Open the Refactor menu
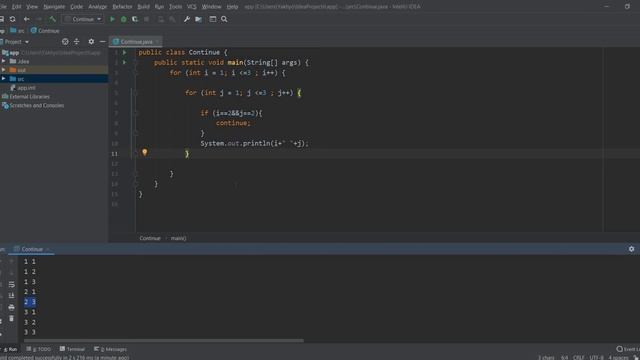This screenshot has width=640, height=360. point(122,7)
